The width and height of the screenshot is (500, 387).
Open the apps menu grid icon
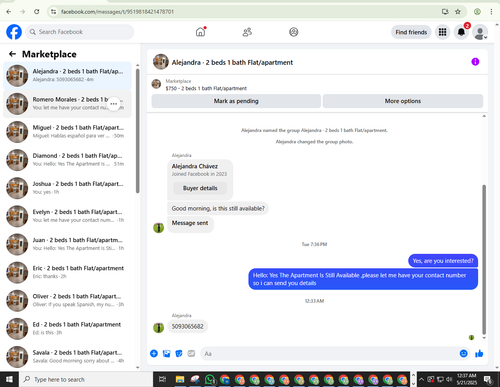coord(442,32)
